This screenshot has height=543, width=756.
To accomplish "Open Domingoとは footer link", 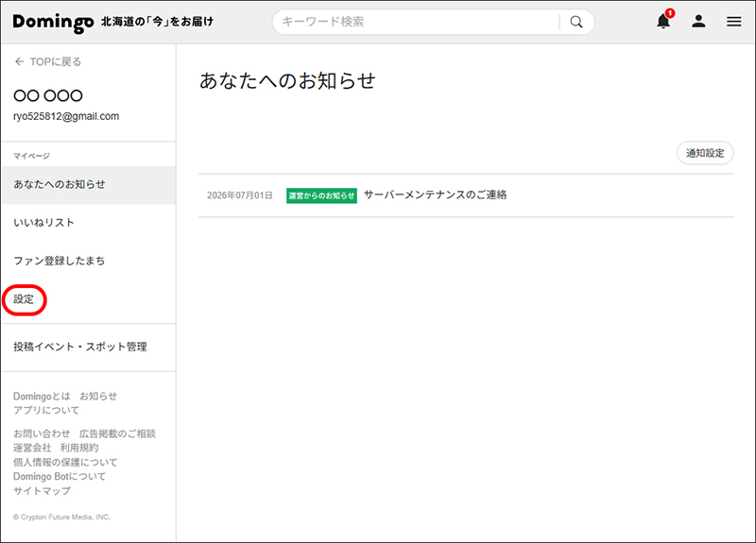I will pyautogui.click(x=42, y=396).
